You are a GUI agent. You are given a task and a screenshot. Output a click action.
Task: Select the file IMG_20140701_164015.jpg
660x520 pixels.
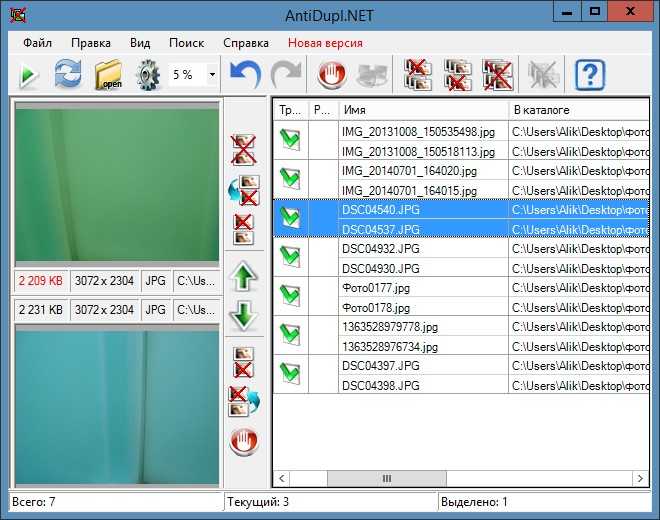pyautogui.click(x=410, y=190)
